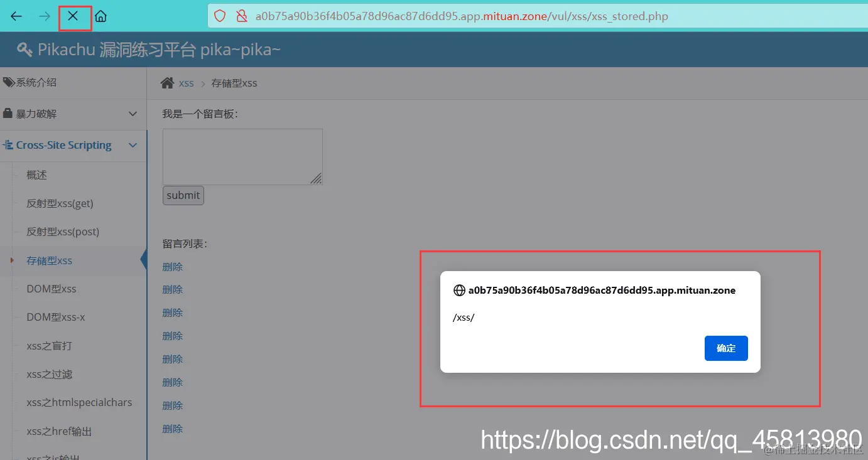Click the URL address bar
The image size is (868, 460).
pyautogui.click(x=537, y=16)
